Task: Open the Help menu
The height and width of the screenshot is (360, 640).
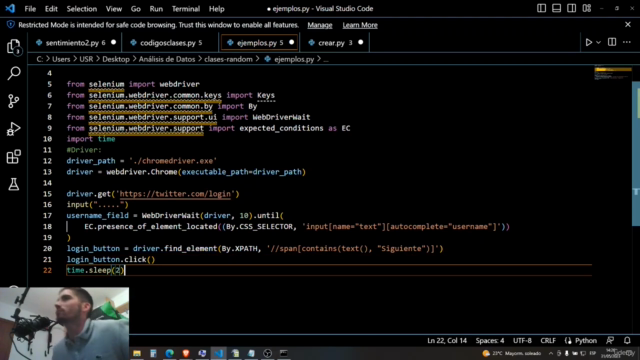Action: coord(217,9)
